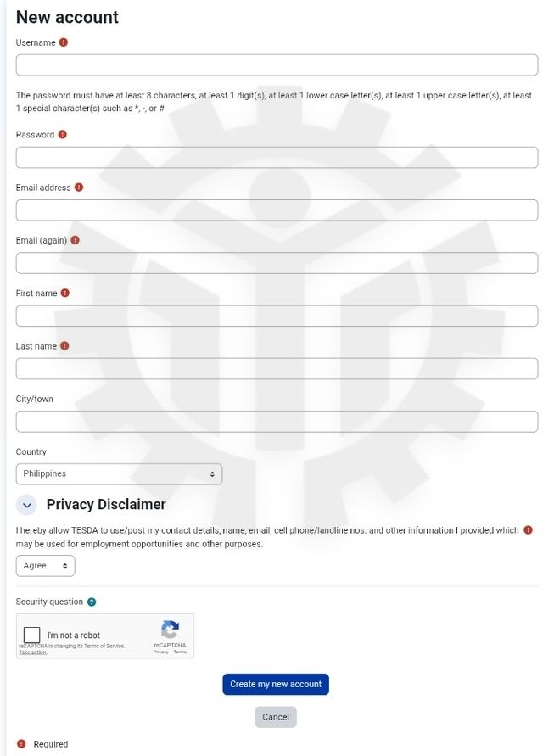This screenshot has width=543, height=756.
Task: Click Create my new account
Action: point(275,684)
